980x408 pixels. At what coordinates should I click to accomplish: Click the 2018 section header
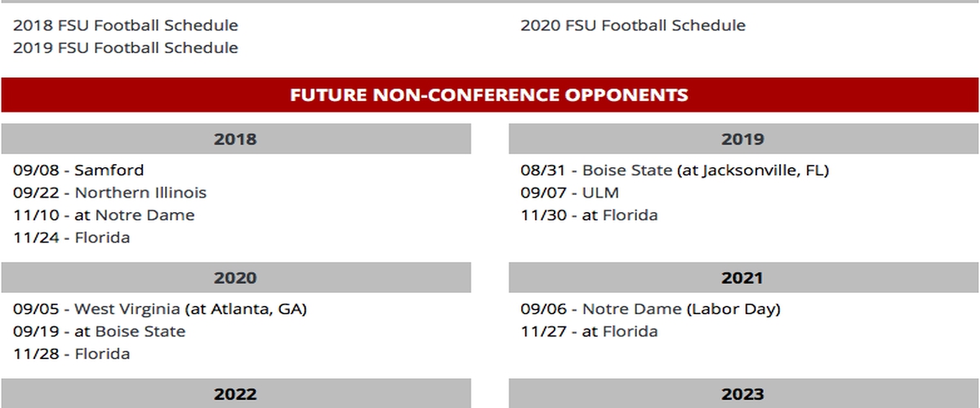click(236, 139)
